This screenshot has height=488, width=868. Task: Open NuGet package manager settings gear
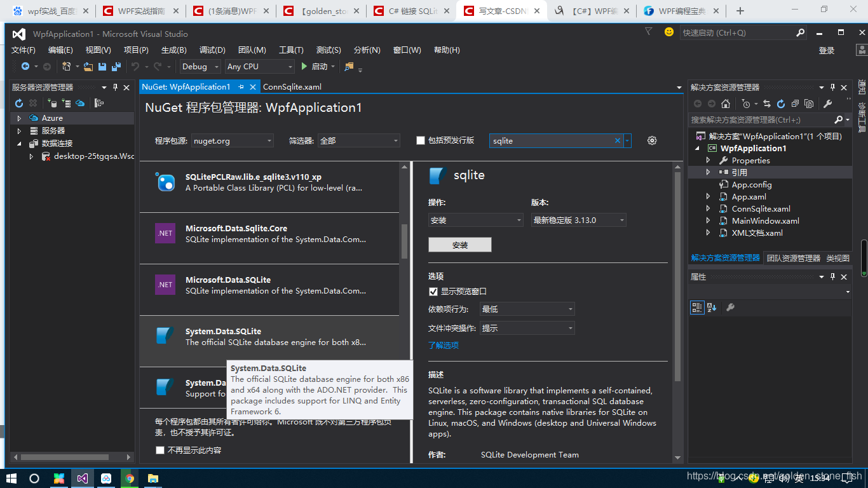click(652, 140)
